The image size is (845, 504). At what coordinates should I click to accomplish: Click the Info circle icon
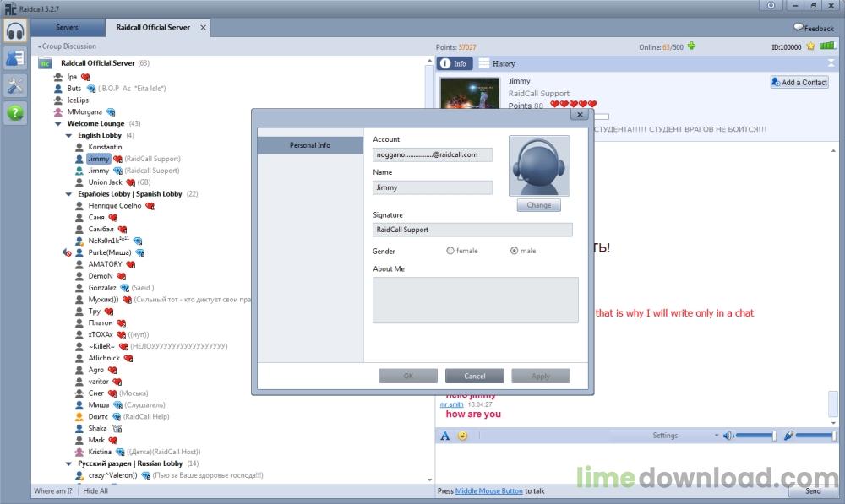pyautogui.click(x=445, y=63)
